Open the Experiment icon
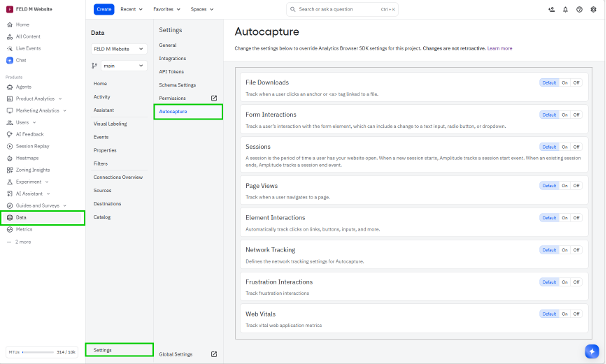 tap(10, 182)
